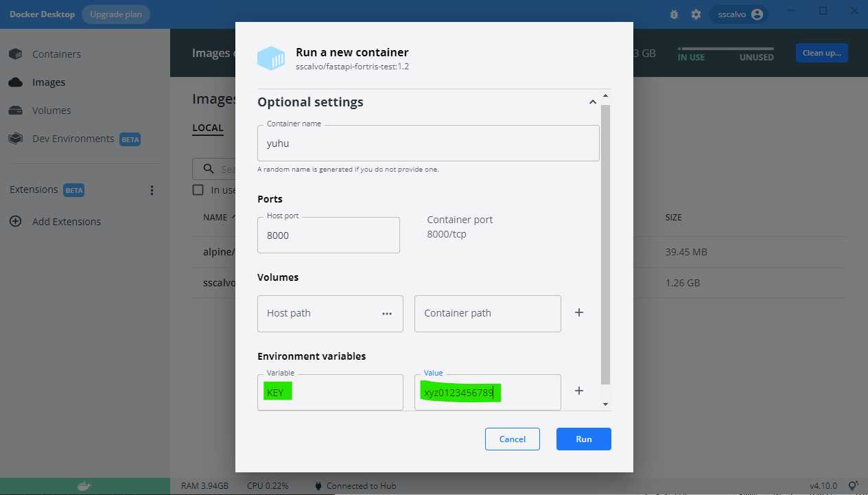Edit the Container name field
This screenshot has height=495, width=868.
(428, 143)
